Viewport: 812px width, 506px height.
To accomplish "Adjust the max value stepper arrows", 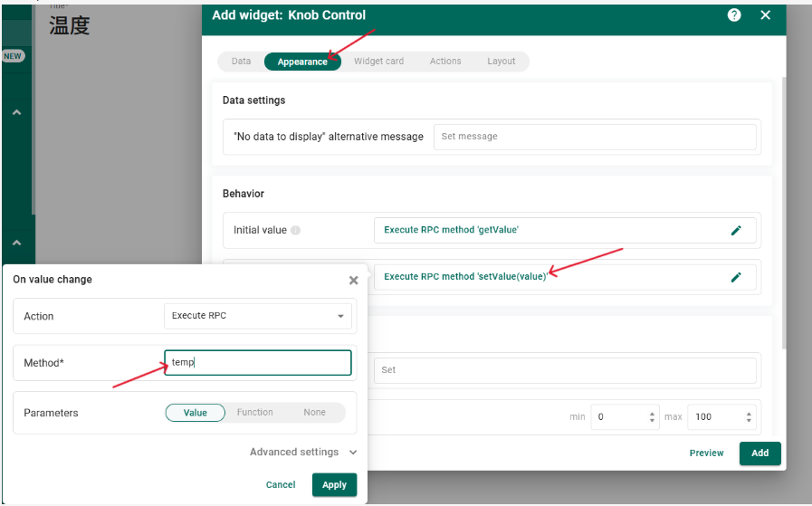I will [x=749, y=417].
